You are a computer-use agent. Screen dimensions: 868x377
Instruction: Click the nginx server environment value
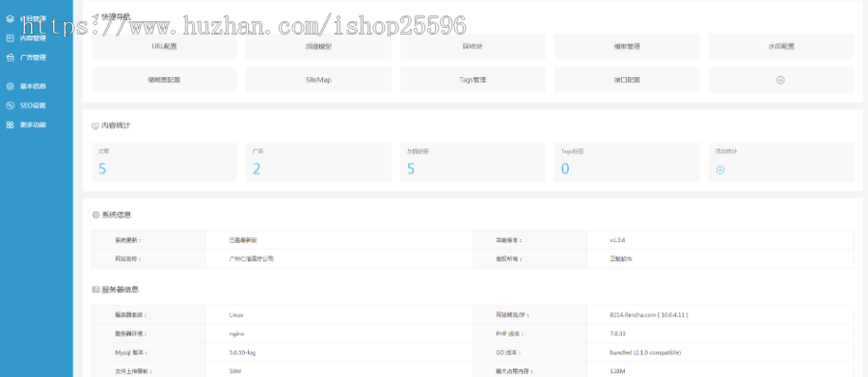236,334
